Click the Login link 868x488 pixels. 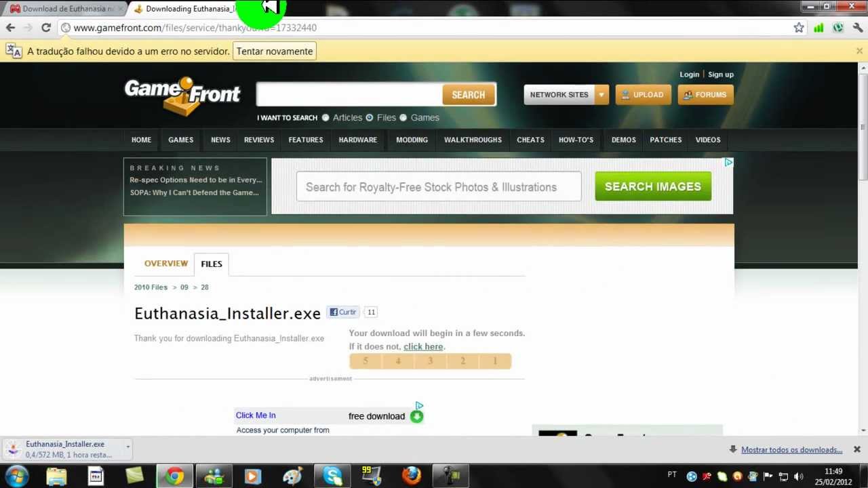(689, 75)
